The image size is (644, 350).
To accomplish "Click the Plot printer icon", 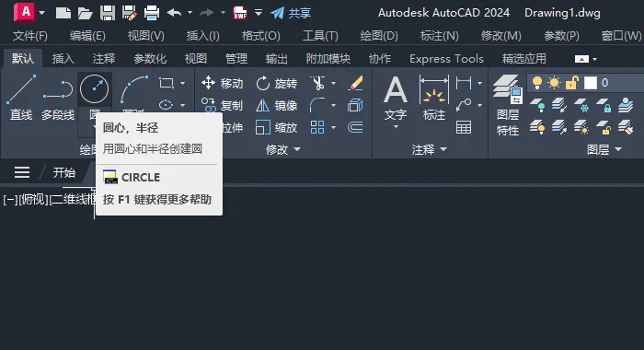I will click(152, 13).
